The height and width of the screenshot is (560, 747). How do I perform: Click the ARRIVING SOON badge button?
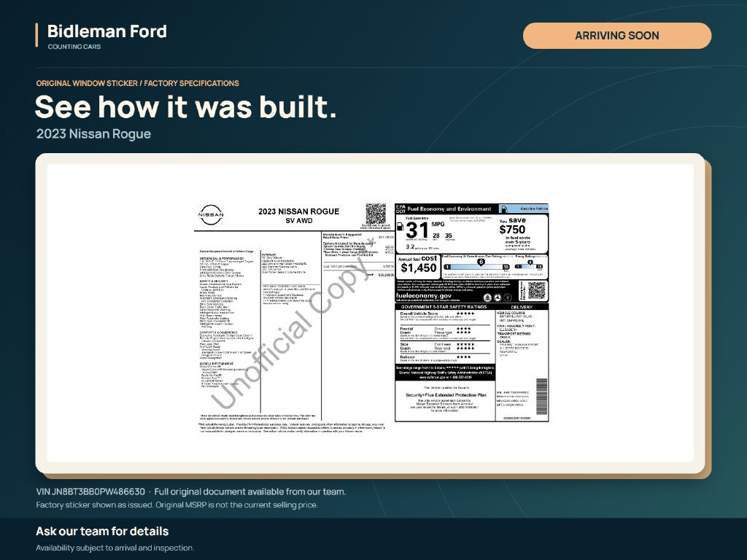617,36
